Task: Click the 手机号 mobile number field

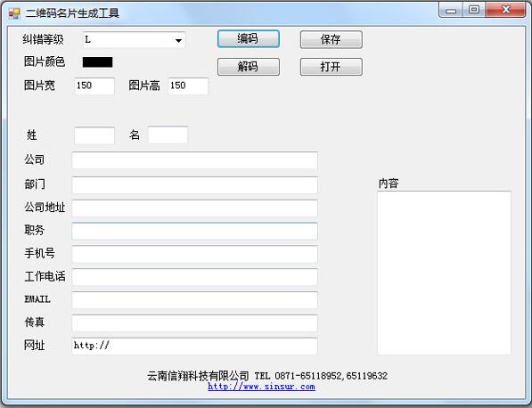Action: (x=195, y=255)
